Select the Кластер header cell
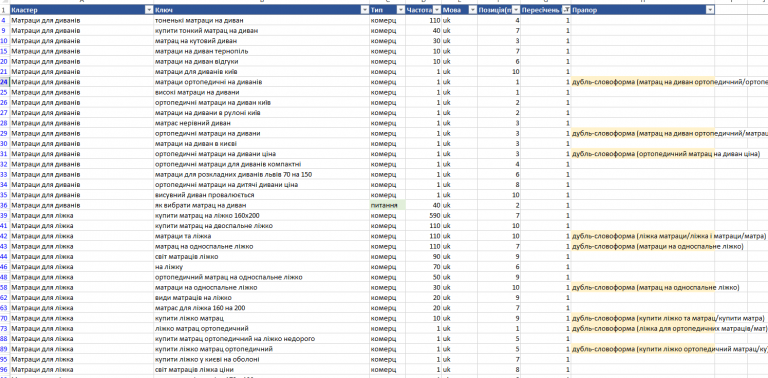 (x=81, y=10)
